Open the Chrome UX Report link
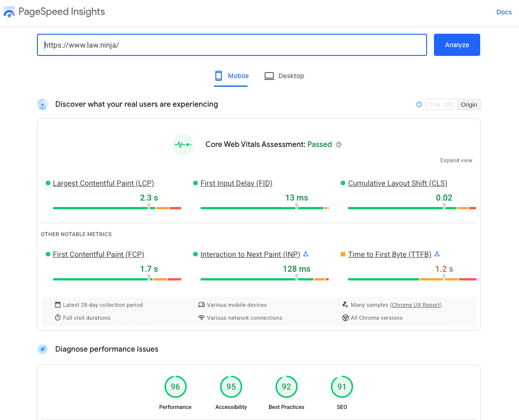 click(416, 305)
